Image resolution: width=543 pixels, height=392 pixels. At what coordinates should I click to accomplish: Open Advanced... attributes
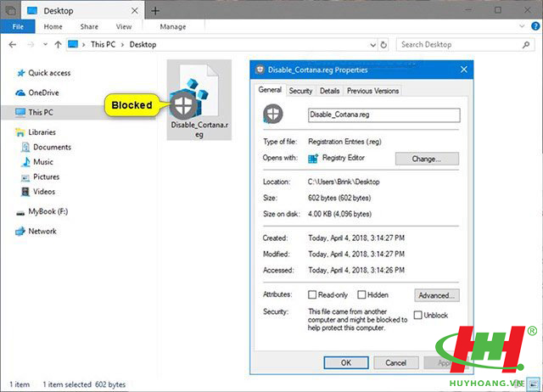pos(437,295)
